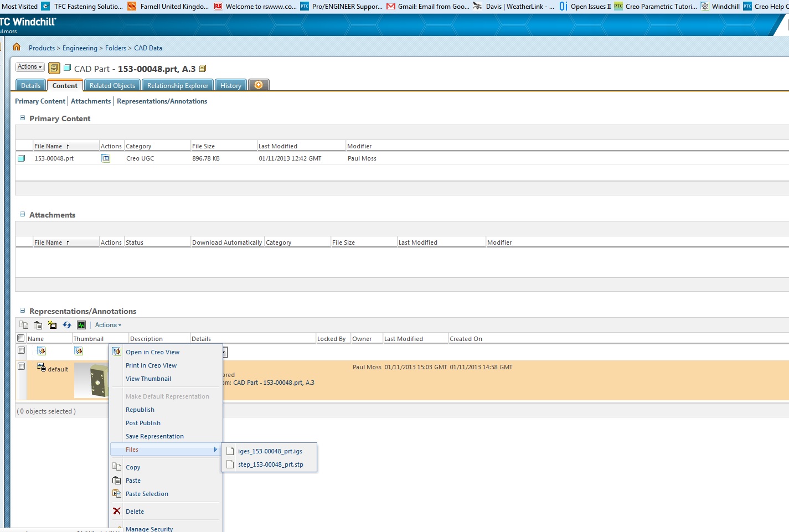Viewport: 789px width, 532px height.
Task: Click Copy icon in Representations toolbar
Action: [24, 325]
